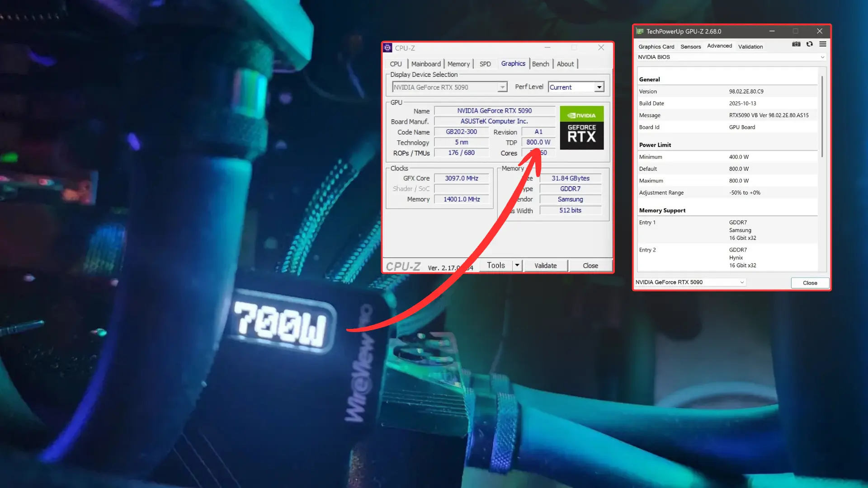
Task: Select the Validation tab in GPU-Z
Action: coord(750,46)
